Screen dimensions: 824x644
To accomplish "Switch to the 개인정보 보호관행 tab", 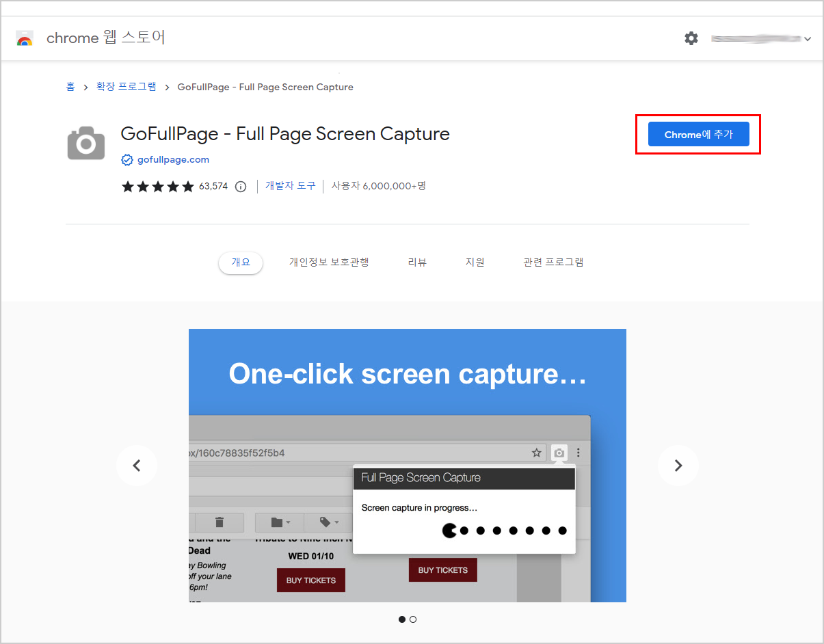I will pos(329,263).
